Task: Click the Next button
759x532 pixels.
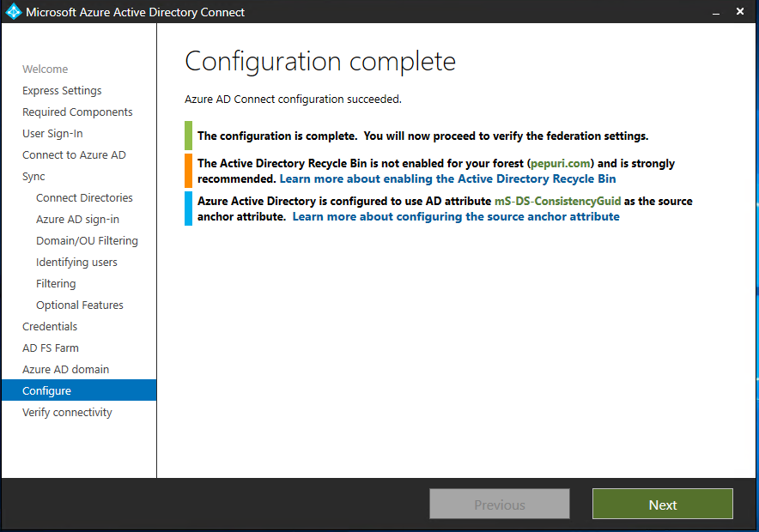Action: (662, 504)
